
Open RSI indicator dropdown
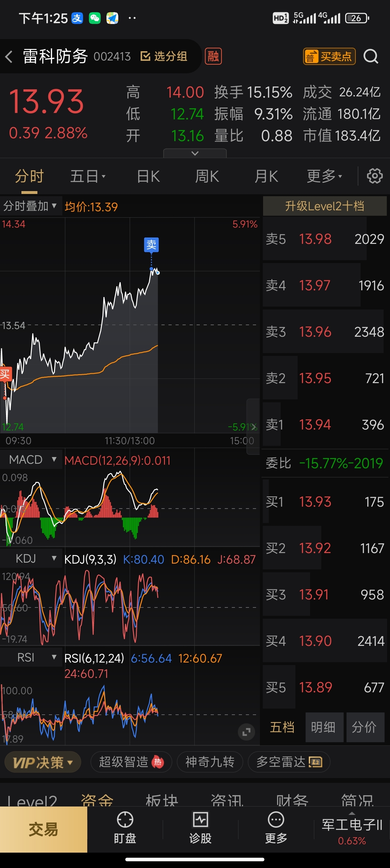(31, 657)
